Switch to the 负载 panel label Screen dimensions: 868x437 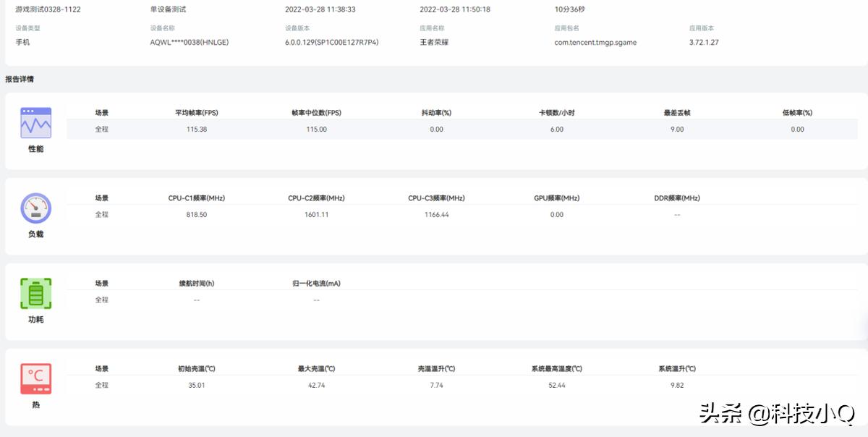click(36, 234)
